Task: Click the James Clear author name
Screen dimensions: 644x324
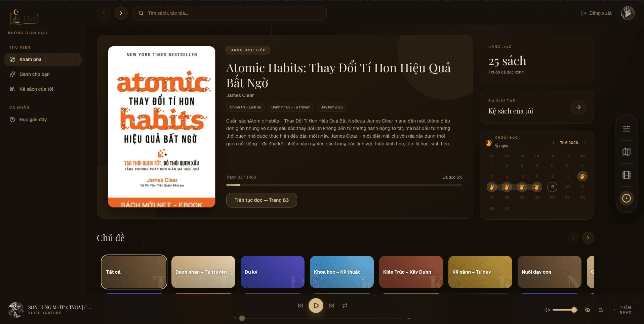Action: click(x=240, y=95)
